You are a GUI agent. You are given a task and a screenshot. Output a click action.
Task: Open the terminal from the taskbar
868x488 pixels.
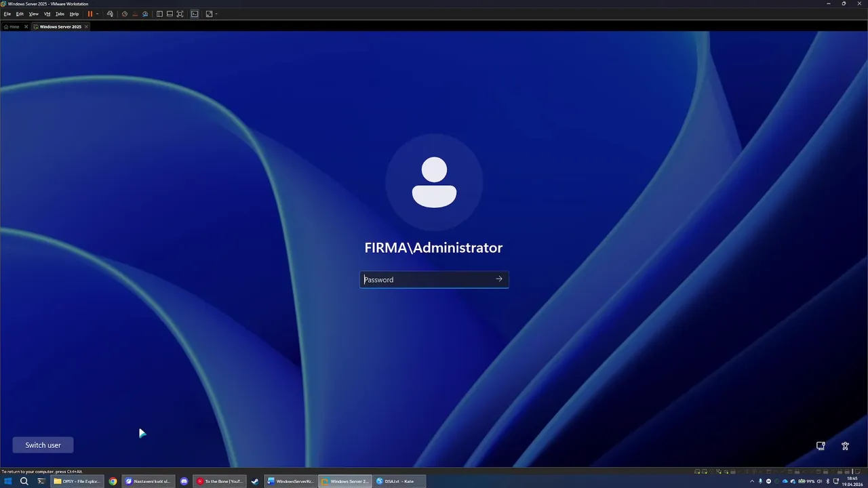click(41, 481)
